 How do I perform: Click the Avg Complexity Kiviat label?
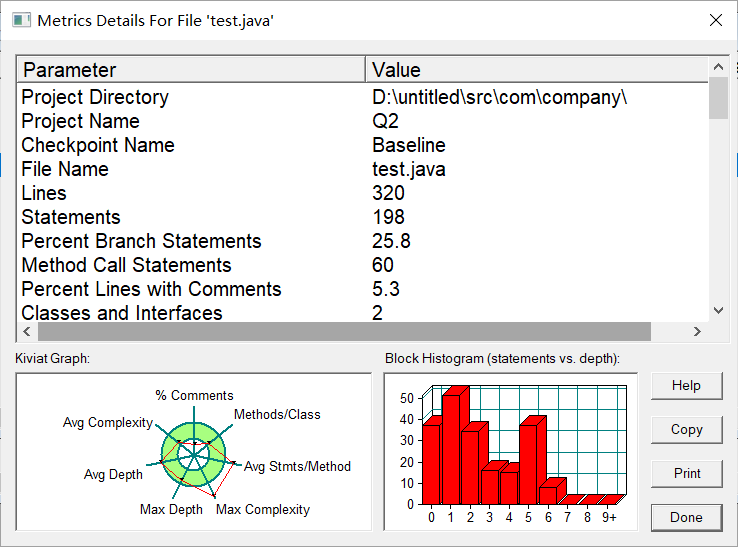coord(108,422)
